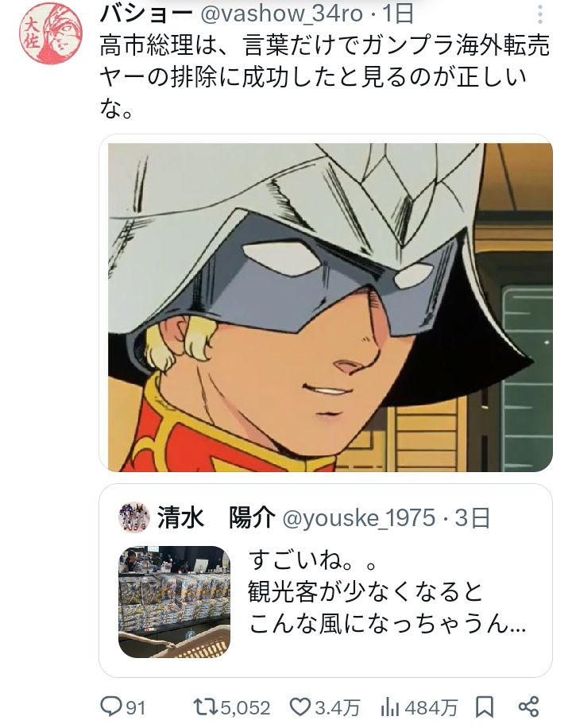Open バショー's round profile avatar

click(51, 33)
